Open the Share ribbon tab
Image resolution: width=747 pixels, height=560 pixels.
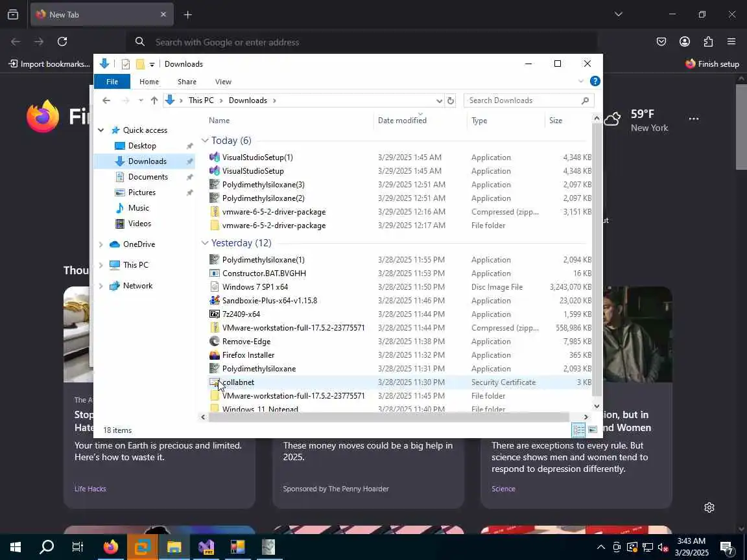(x=187, y=82)
